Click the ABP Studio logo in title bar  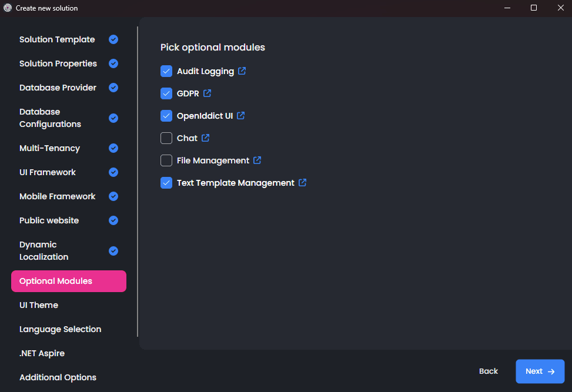tap(6, 8)
